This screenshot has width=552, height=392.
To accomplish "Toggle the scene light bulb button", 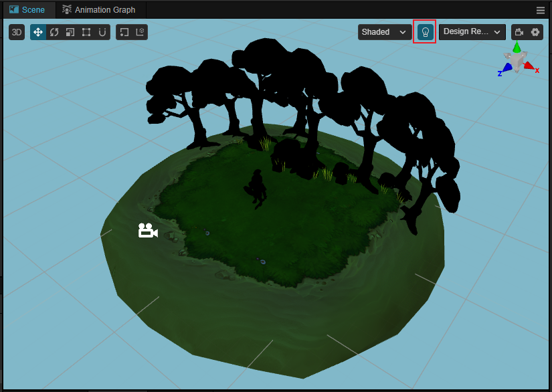I will pos(425,32).
